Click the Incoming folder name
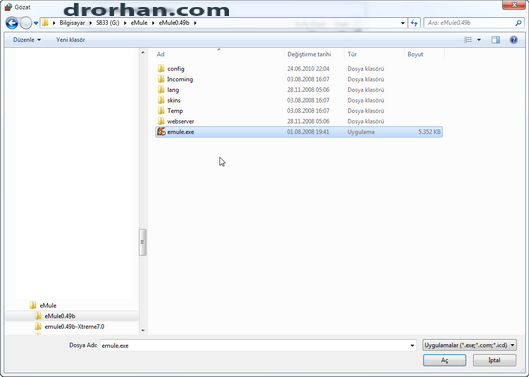This screenshot has width=529, height=377. pos(180,79)
